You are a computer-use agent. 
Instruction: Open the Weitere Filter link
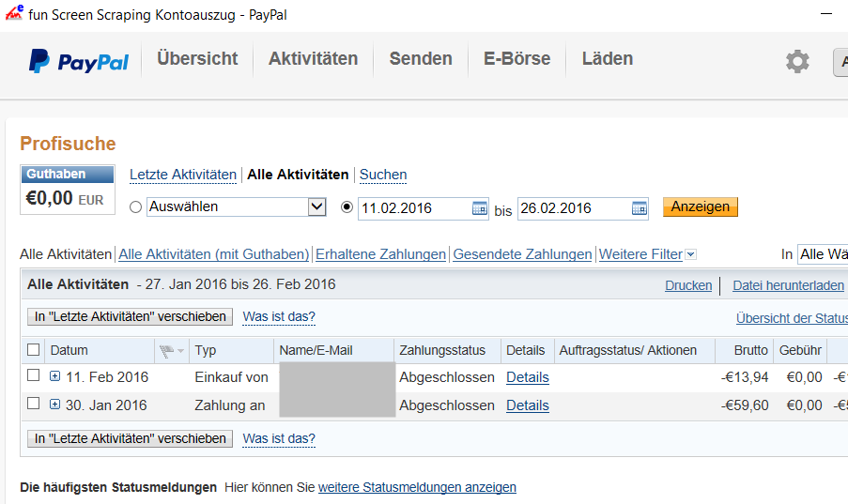point(640,254)
